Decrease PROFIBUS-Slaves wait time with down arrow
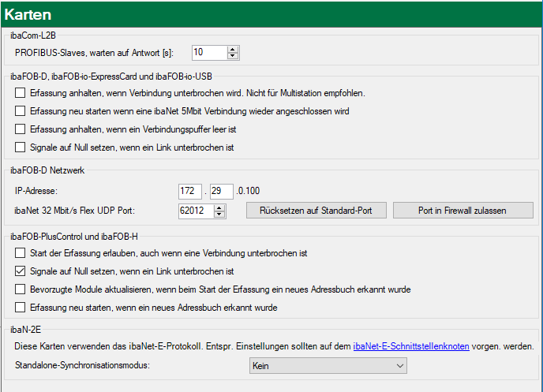This screenshot has height=392, width=543. 233,56
